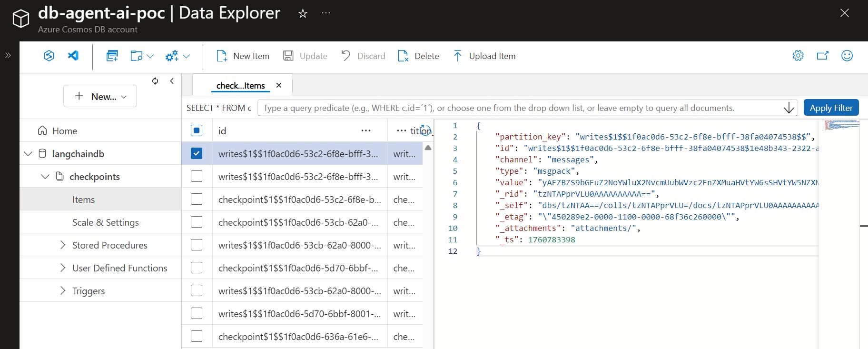Click the Apply Filter button
The image size is (868, 349).
[831, 108]
